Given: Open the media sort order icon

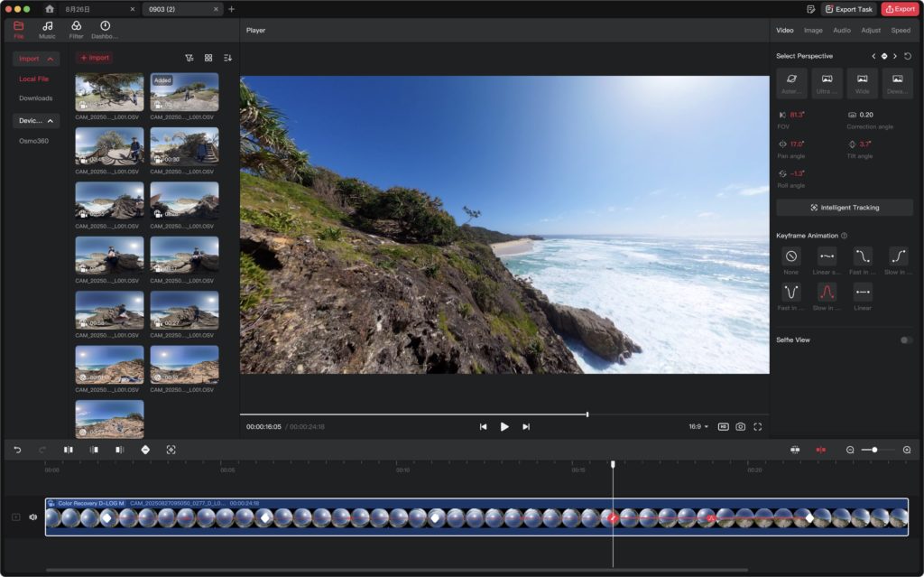Looking at the screenshot, I should coord(227,58).
